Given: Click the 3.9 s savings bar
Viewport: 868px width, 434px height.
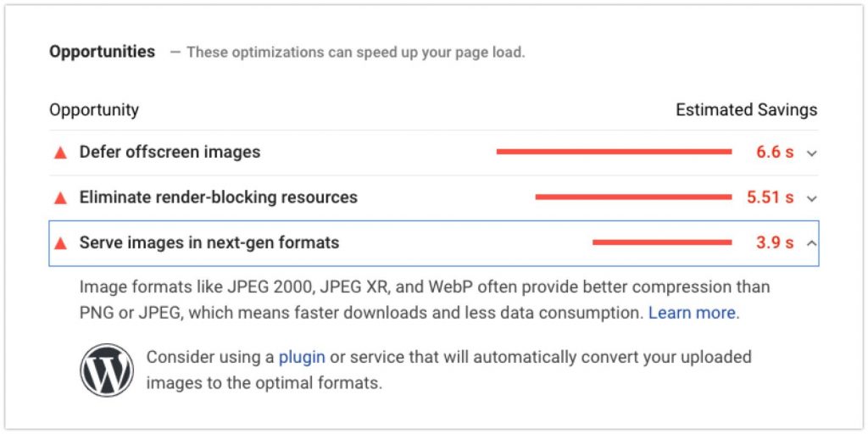Looking at the screenshot, I should coord(662,242).
